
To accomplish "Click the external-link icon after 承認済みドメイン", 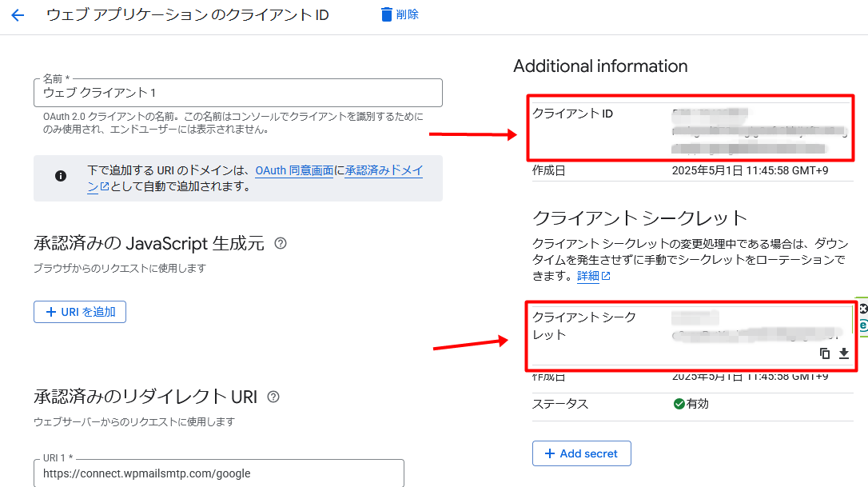I will click(105, 186).
